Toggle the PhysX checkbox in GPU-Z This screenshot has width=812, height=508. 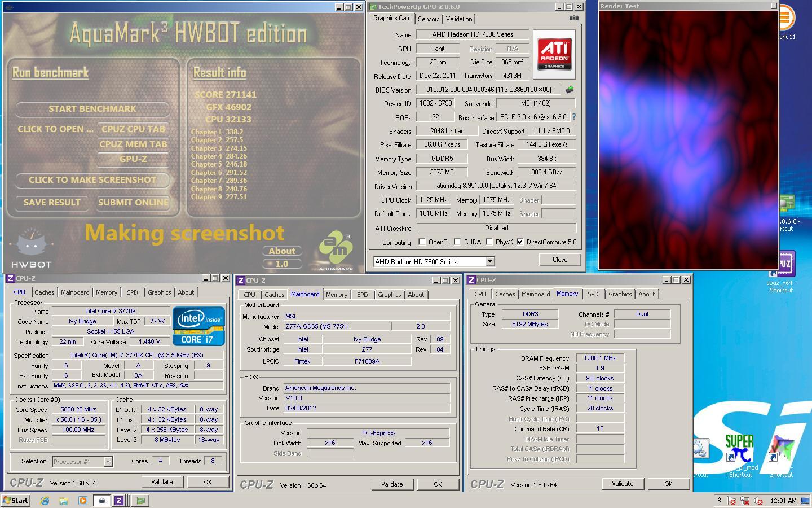pos(489,242)
